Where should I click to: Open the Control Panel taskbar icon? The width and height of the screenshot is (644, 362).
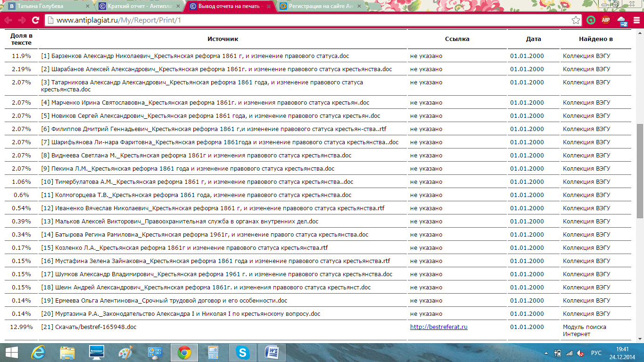tap(155, 353)
